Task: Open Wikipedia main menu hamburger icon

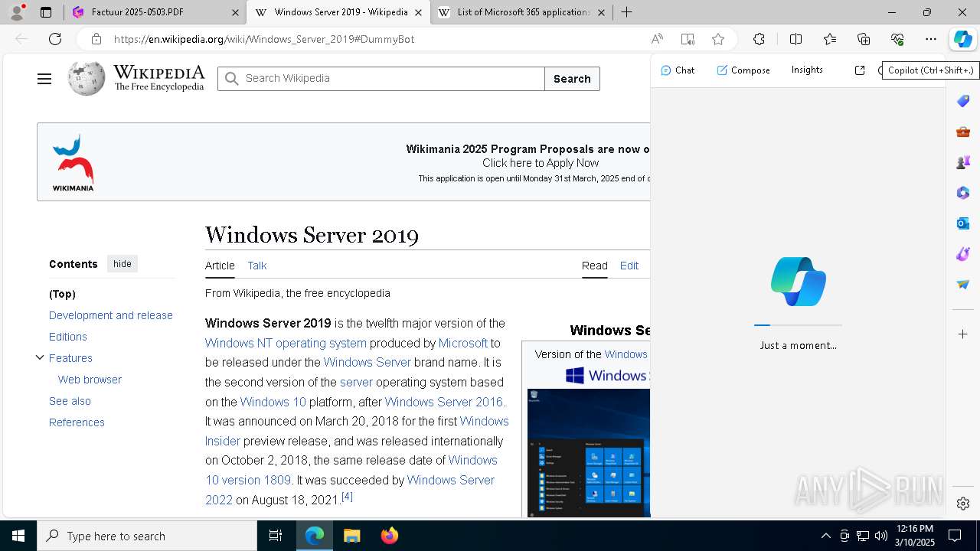Action: 44,79
